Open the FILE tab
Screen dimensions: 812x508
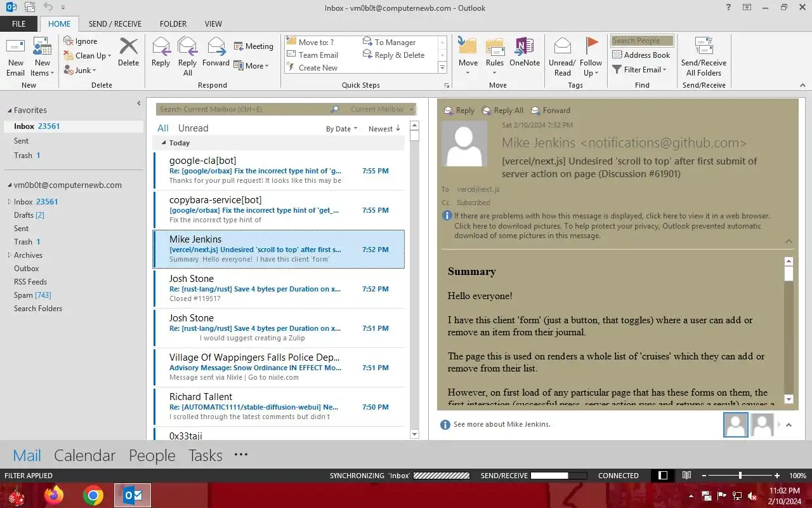tap(18, 23)
